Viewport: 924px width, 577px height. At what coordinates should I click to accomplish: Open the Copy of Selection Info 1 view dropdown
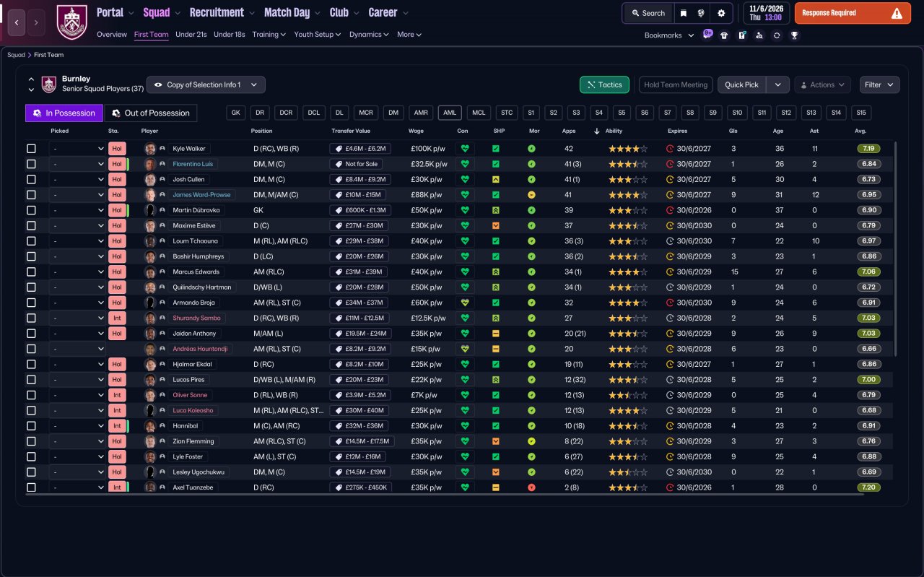(206, 84)
